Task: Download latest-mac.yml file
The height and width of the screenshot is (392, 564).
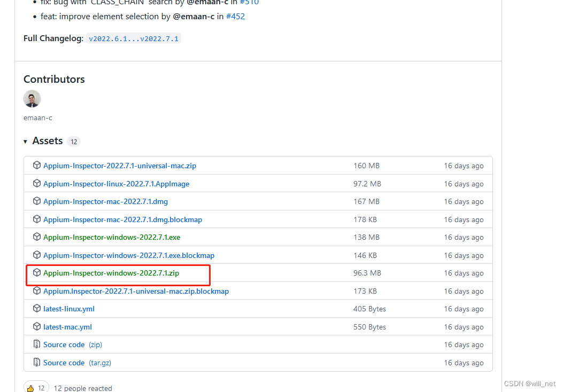Action: point(67,327)
